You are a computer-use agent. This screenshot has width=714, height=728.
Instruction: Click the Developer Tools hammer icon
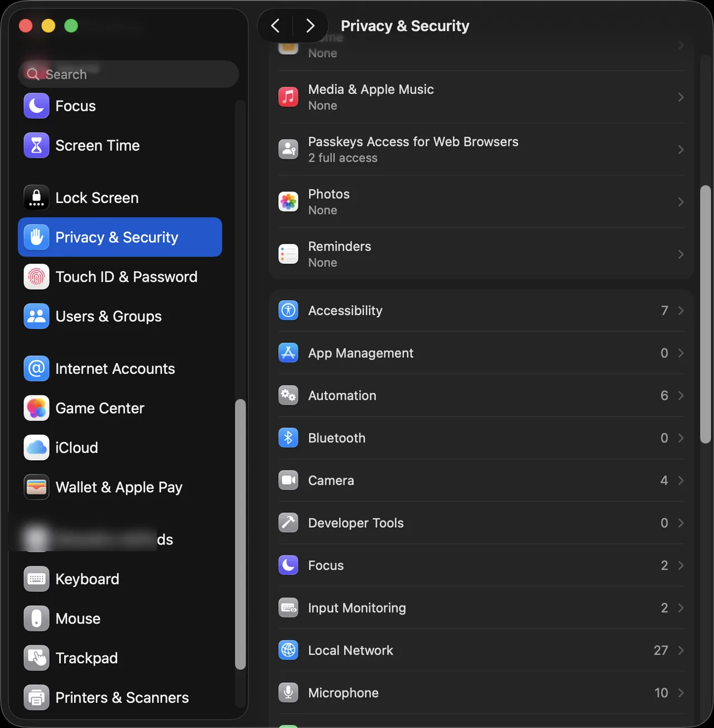click(288, 523)
